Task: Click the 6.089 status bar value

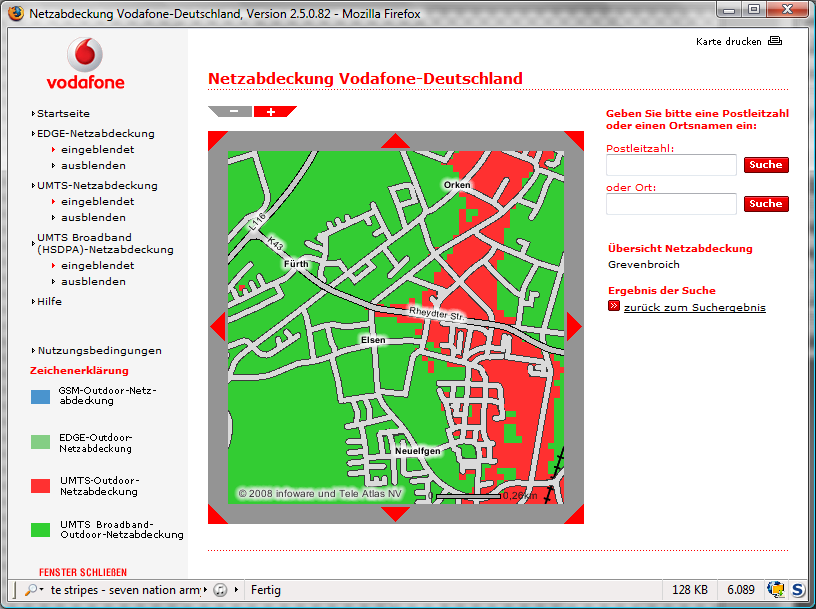Action: point(741,590)
